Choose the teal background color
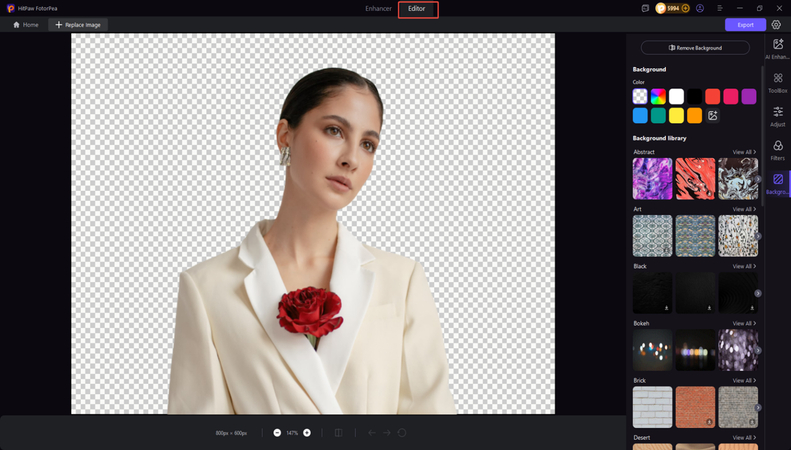The width and height of the screenshot is (791, 450). (658, 116)
